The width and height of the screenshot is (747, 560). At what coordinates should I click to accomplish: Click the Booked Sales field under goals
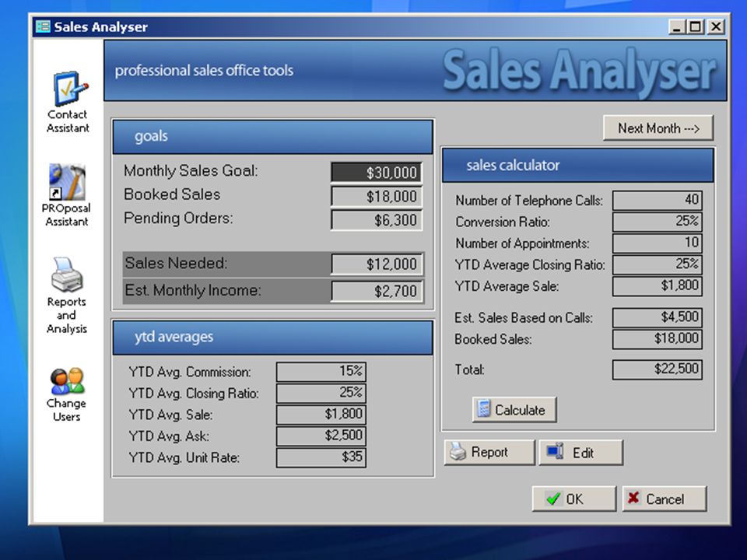point(377,196)
